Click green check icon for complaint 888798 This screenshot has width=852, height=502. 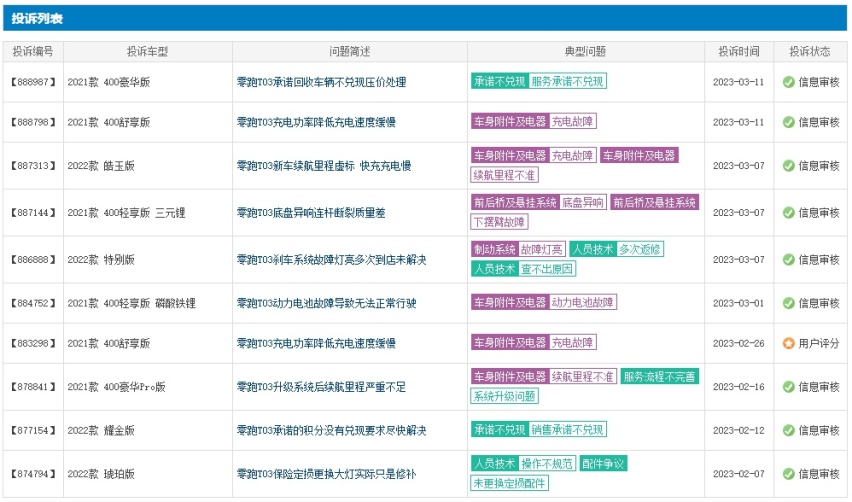[788, 122]
